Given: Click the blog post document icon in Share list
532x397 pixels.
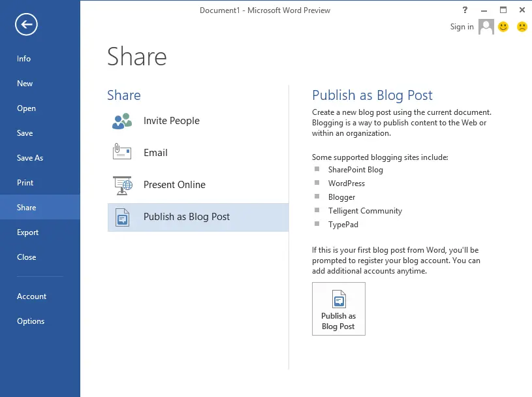Looking at the screenshot, I should click(x=122, y=217).
